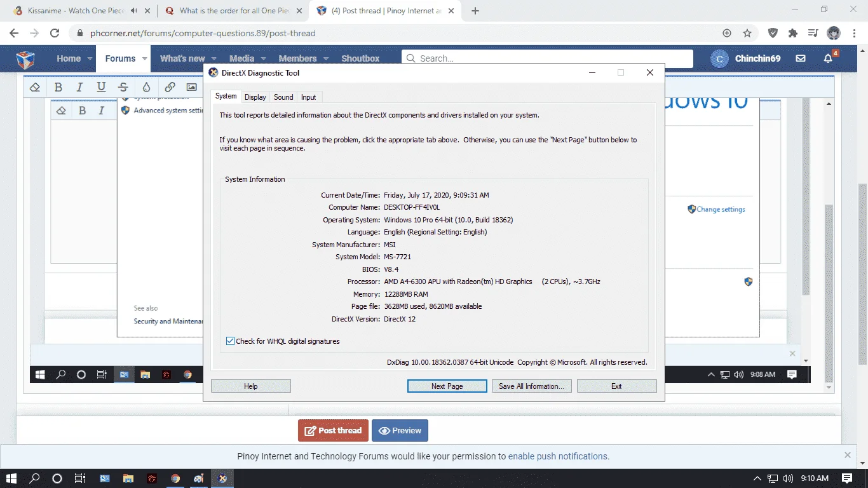Show hidden system tray icons chevron
This screenshot has height=488, width=868.
click(x=757, y=478)
